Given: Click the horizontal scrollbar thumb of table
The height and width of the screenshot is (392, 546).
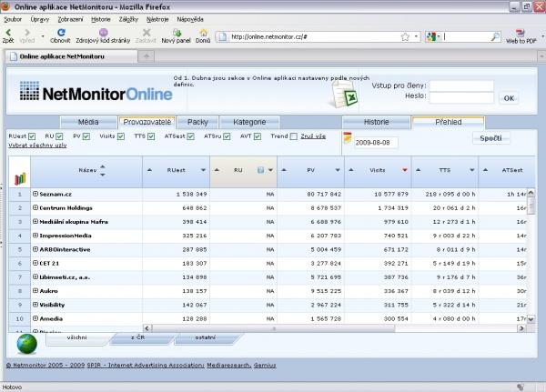Looking at the screenshot, I should pyautogui.click(x=273, y=328).
